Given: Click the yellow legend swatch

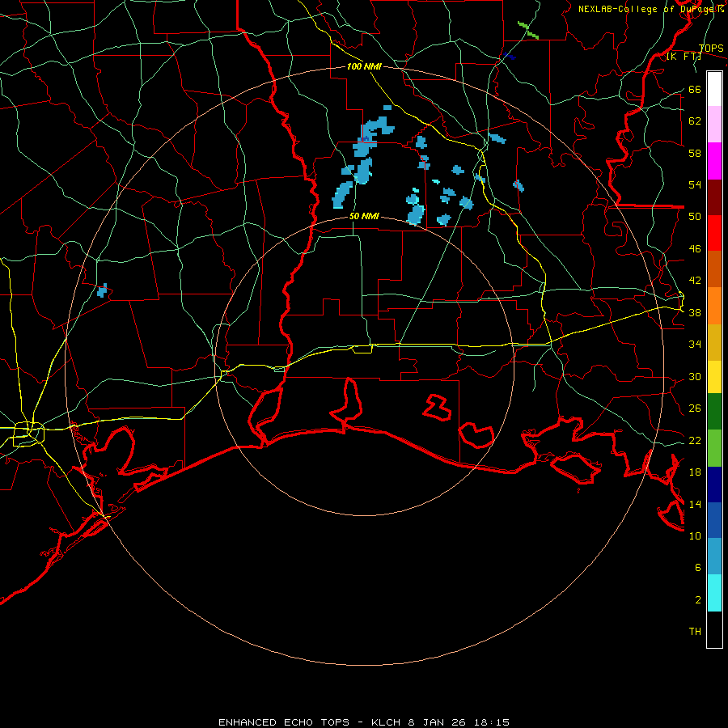Looking at the screenshot, I should click(714, 377).
